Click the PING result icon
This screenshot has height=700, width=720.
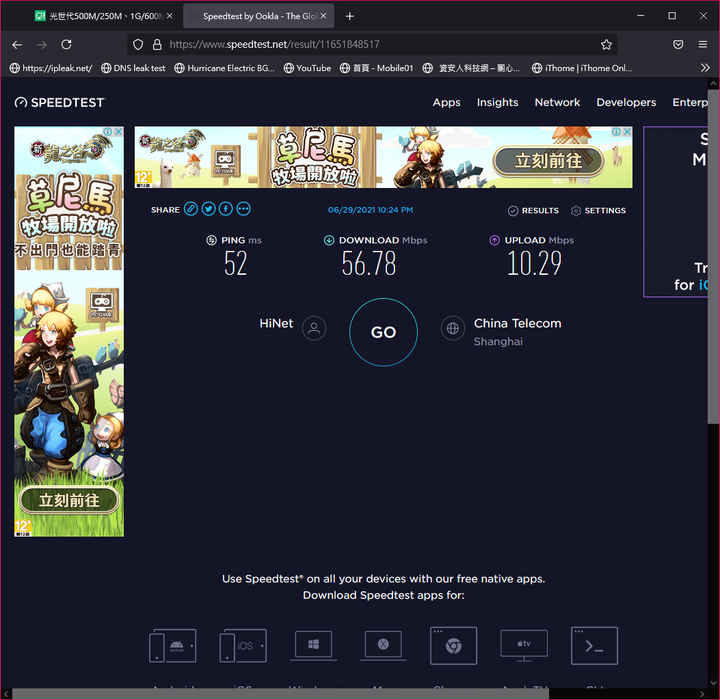[x=211, y=240]
